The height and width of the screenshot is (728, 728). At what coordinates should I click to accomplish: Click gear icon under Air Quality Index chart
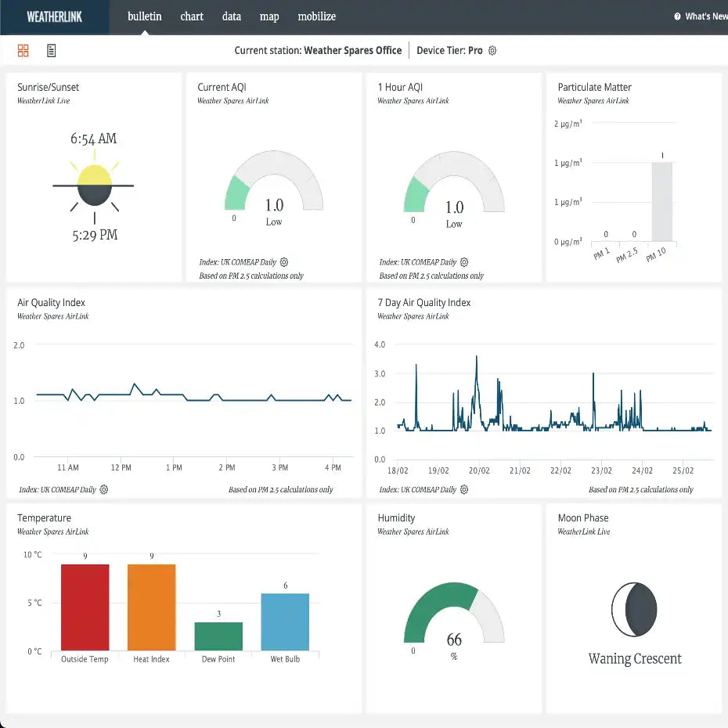104,489
